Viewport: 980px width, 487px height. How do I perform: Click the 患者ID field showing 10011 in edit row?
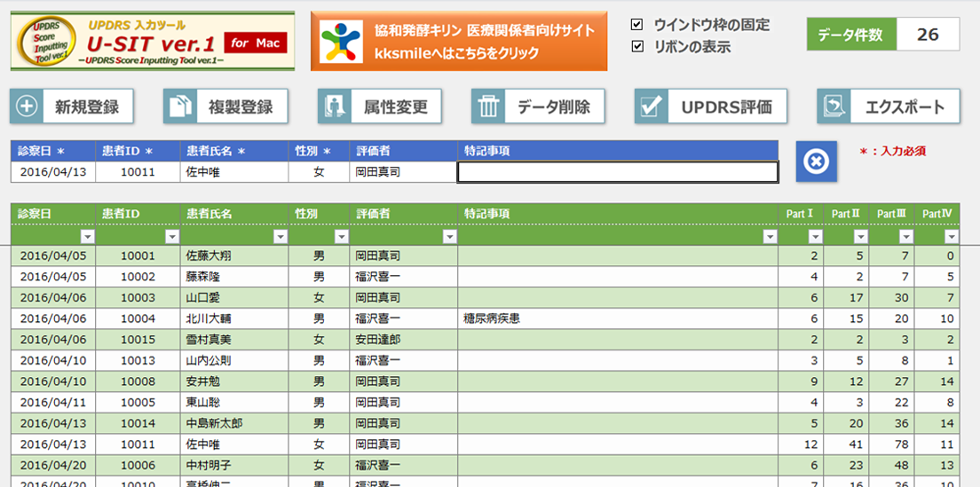[x=138, y=172]
